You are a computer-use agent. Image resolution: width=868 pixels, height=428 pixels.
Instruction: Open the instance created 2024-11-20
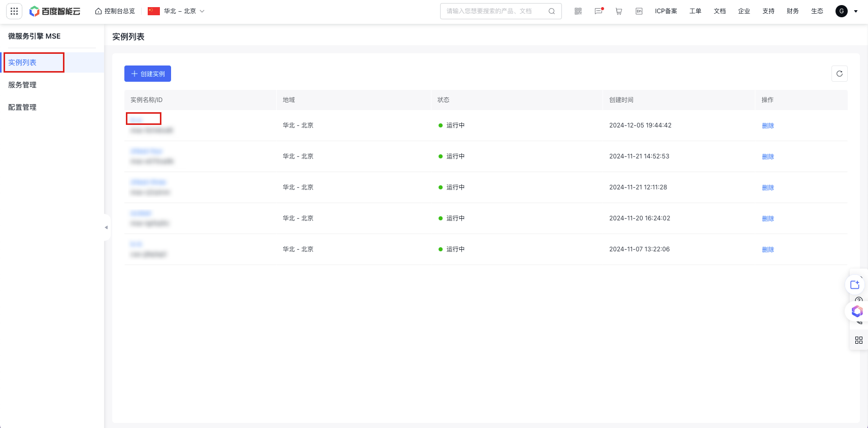point(141,213)
